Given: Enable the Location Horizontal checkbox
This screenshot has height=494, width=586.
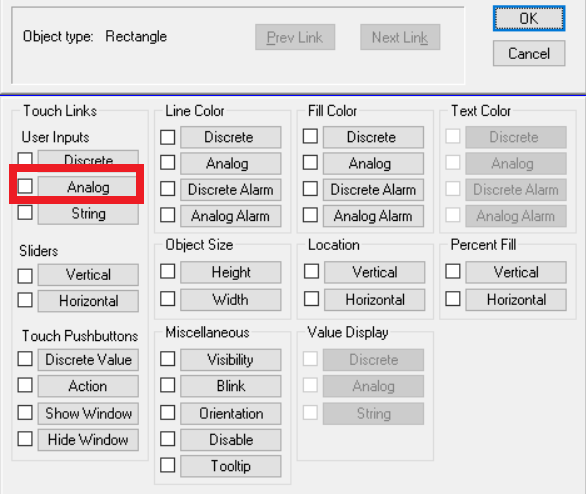Looking at the screenshot, I should [x=311, y=299].
